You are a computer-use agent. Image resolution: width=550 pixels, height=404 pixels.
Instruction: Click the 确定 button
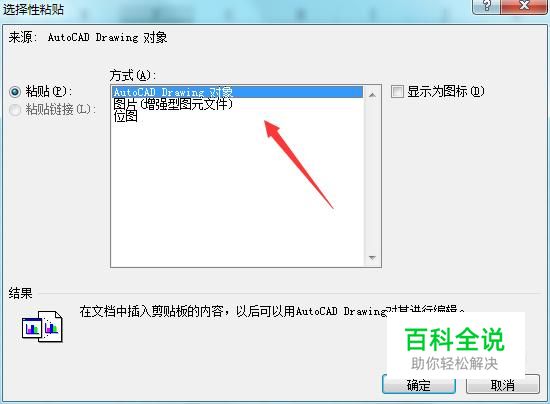pos(419,384)
